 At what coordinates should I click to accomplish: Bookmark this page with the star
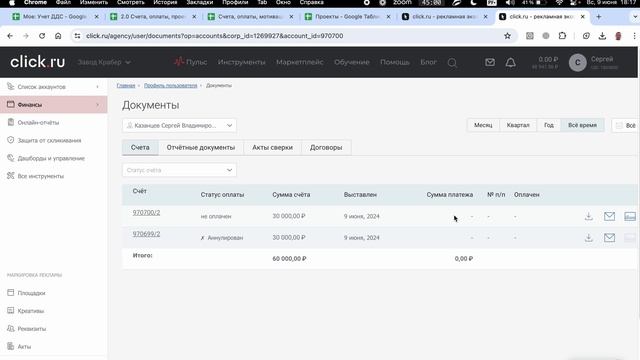pos(507,36)
